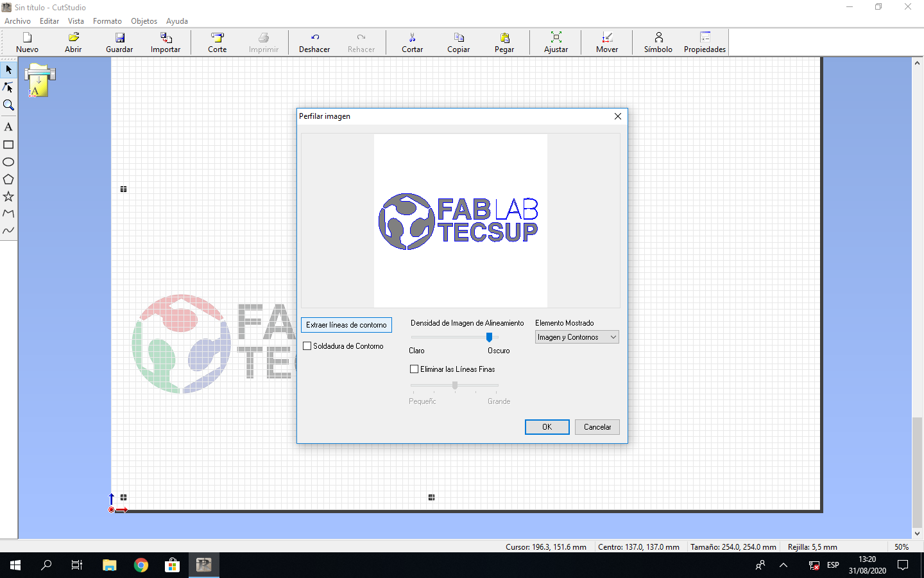Screen dimensions: 924x578
Task: Open the Propiedades panel icon
Action: (x=705, y=42)
